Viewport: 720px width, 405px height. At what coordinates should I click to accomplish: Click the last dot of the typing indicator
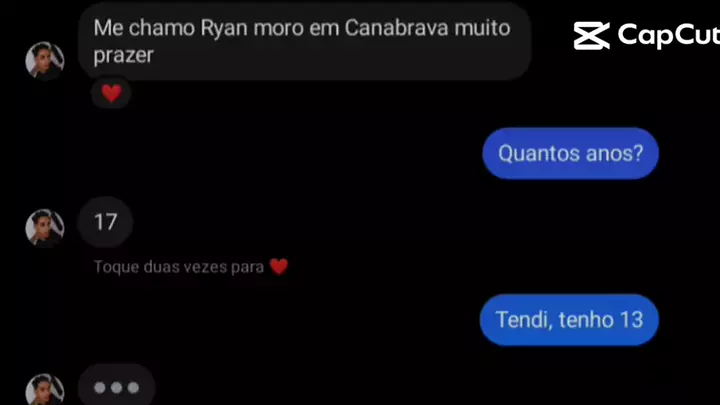click(134, 388)
